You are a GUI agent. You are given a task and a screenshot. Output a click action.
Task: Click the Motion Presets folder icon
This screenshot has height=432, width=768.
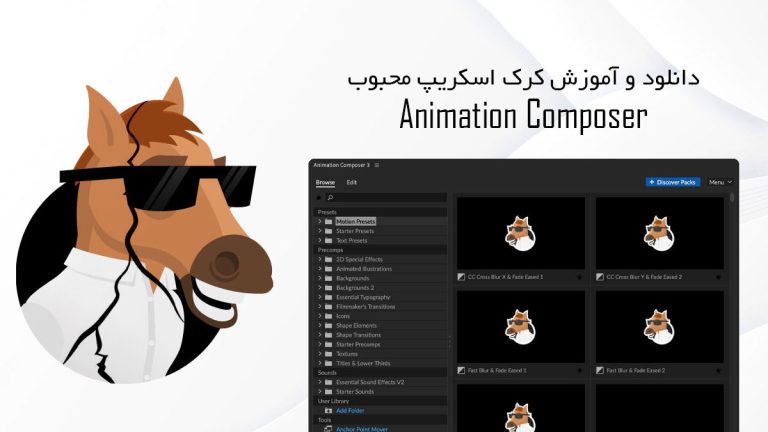pyautogui.click(x=329, y=221)
